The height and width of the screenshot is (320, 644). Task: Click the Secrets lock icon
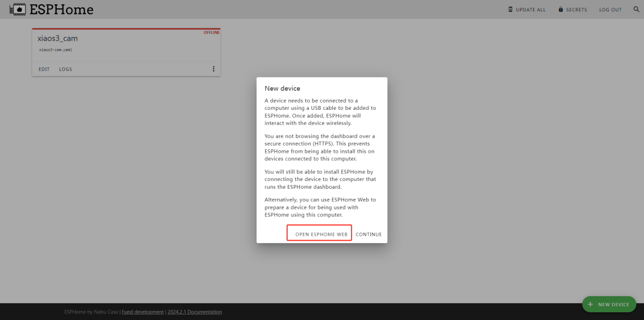pyautogui.click(x=561, y=10)
